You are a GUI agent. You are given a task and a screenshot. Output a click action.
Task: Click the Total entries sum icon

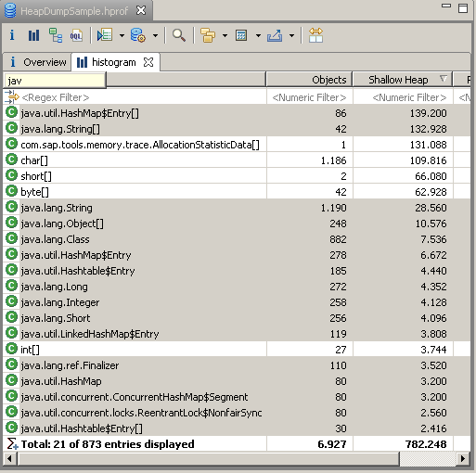coord(12,444)
